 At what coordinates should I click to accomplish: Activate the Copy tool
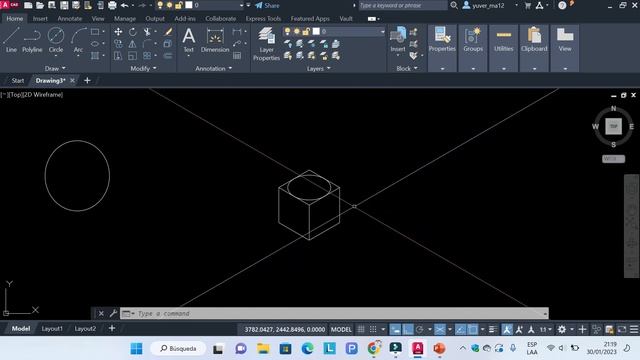[118, 44]
